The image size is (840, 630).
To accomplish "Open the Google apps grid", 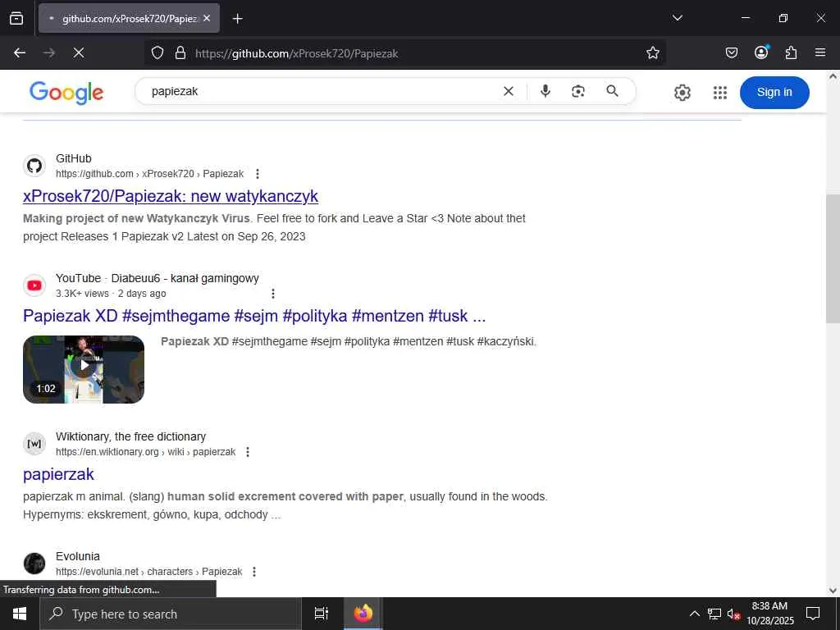I will tap(720, 93).
